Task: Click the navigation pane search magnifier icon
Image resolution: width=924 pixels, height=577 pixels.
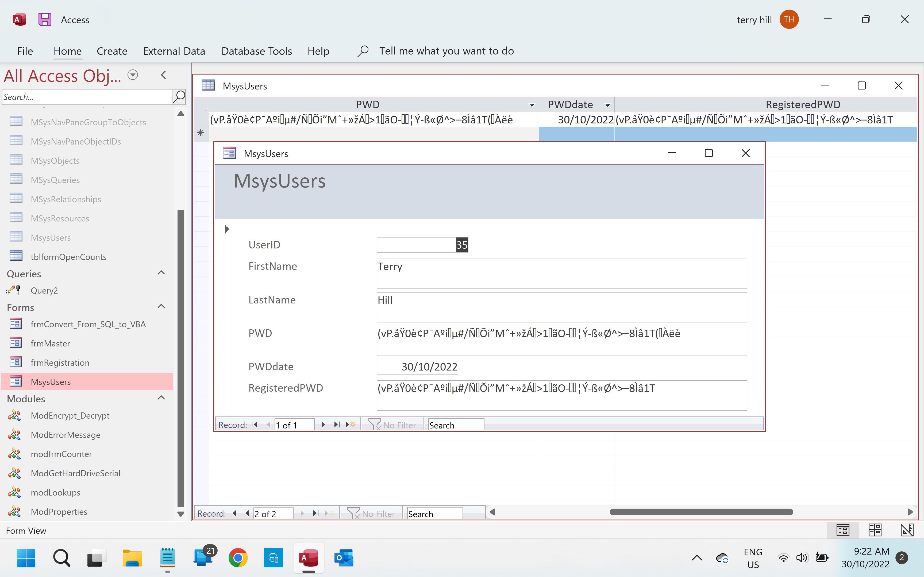Action: click(179, 97)
